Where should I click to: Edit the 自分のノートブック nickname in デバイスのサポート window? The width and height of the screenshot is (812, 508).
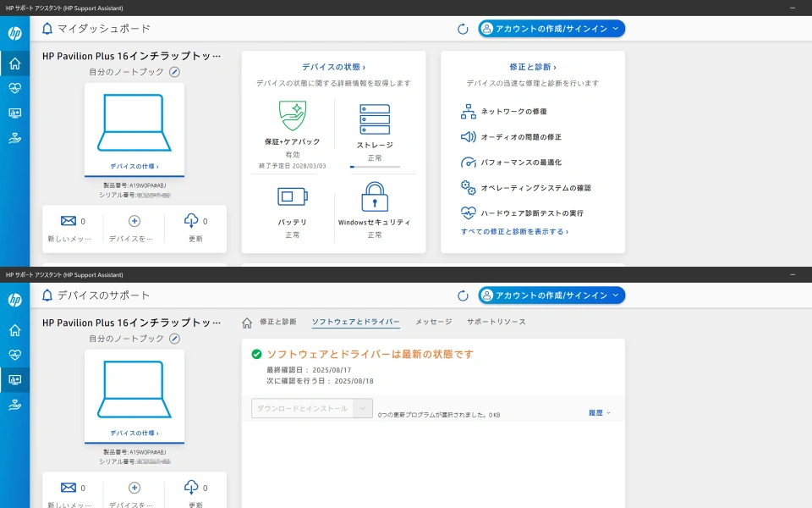(175, 339)
